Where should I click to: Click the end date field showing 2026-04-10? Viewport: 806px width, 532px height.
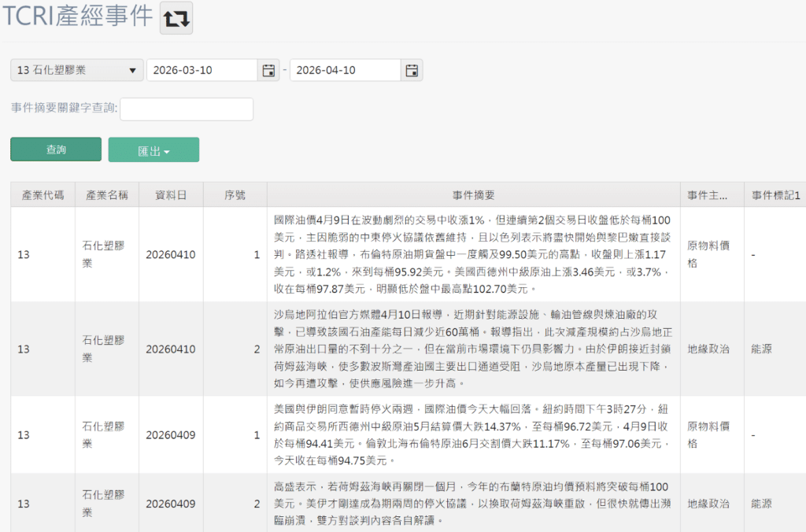345,70
